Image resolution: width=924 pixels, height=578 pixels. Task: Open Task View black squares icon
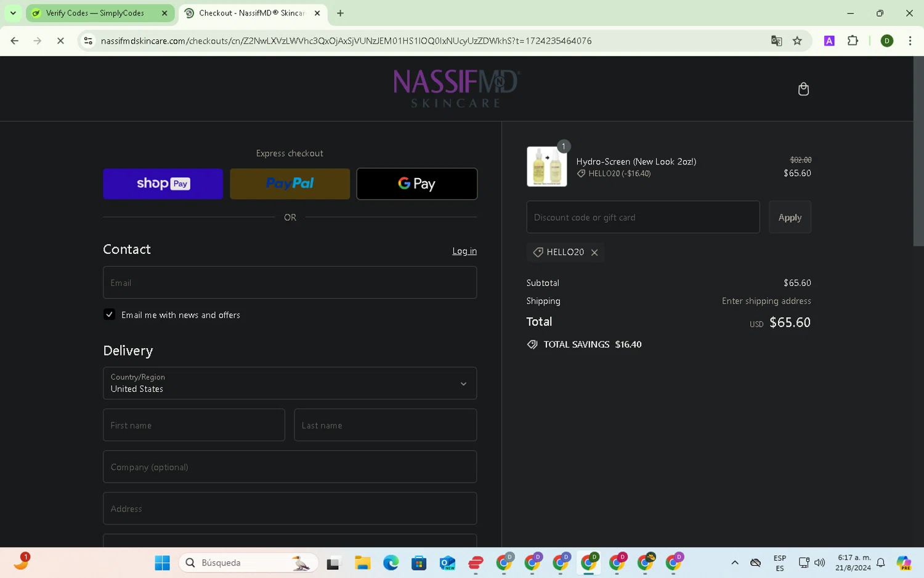coord(333,563)
